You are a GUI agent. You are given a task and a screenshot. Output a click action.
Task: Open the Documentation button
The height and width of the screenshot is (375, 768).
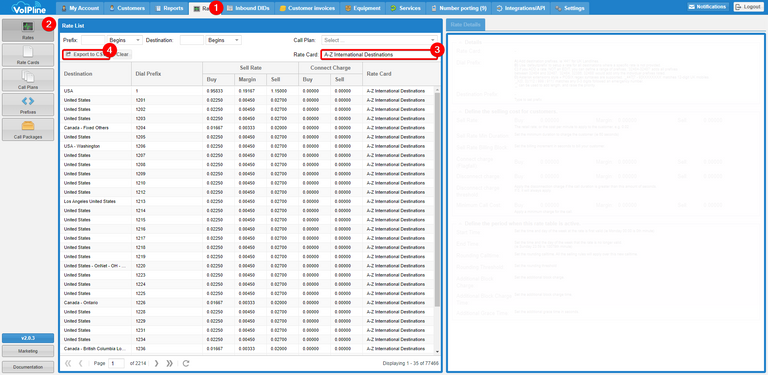[x=28, y=367]
